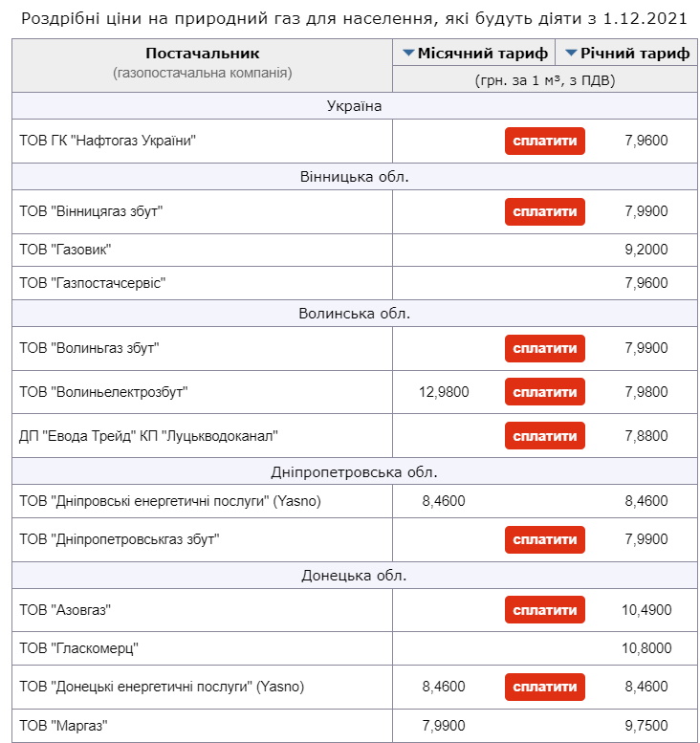Click ТОВ "Гласкомерц" supplier name
The width and height of the screenshot is (700, 743).
coord(79,648)
